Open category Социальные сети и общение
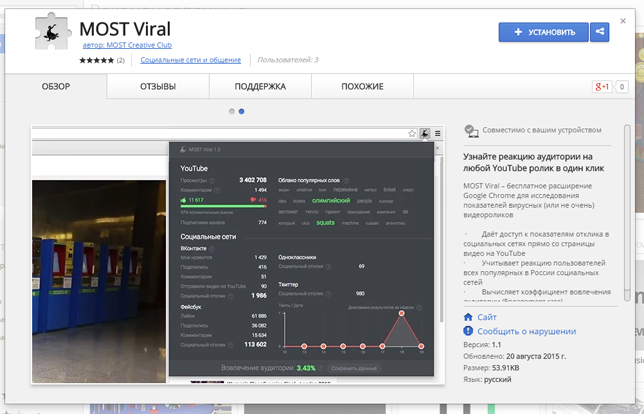Image resolution: width=644 pixels, height=414 pixels. [191, 60]
